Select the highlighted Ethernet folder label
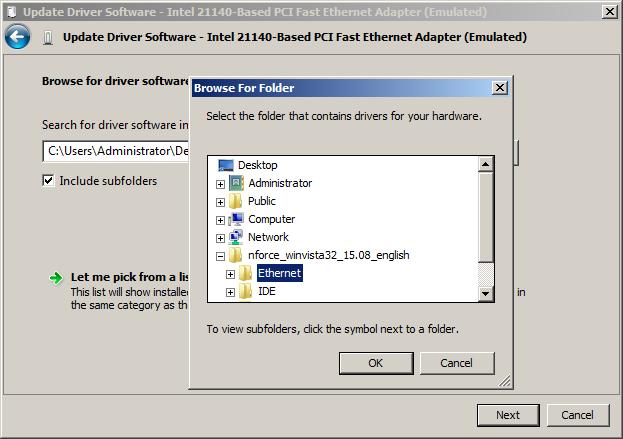623x439 pixels. (280, 273)
